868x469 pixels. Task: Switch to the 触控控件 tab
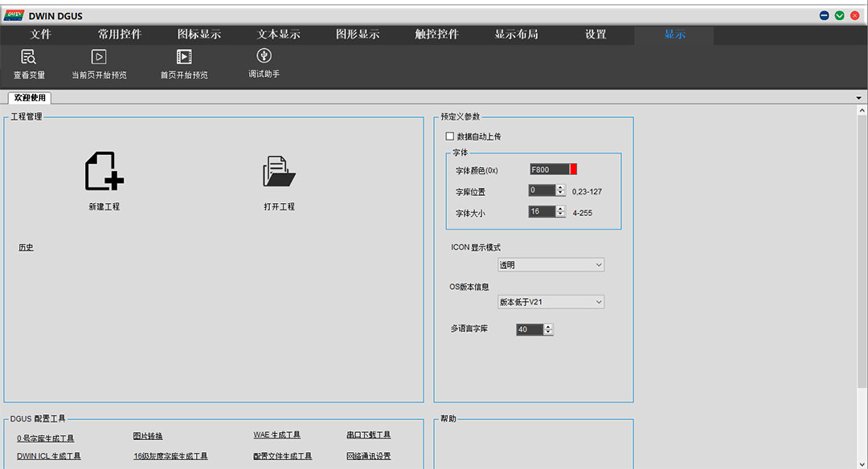(x=436, y=35)
